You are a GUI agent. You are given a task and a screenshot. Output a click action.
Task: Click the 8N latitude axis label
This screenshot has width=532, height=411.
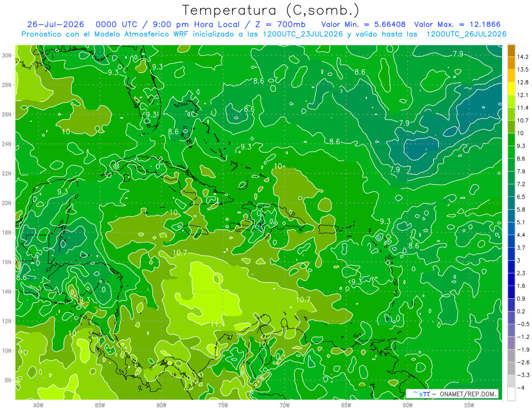click(9, 380)
